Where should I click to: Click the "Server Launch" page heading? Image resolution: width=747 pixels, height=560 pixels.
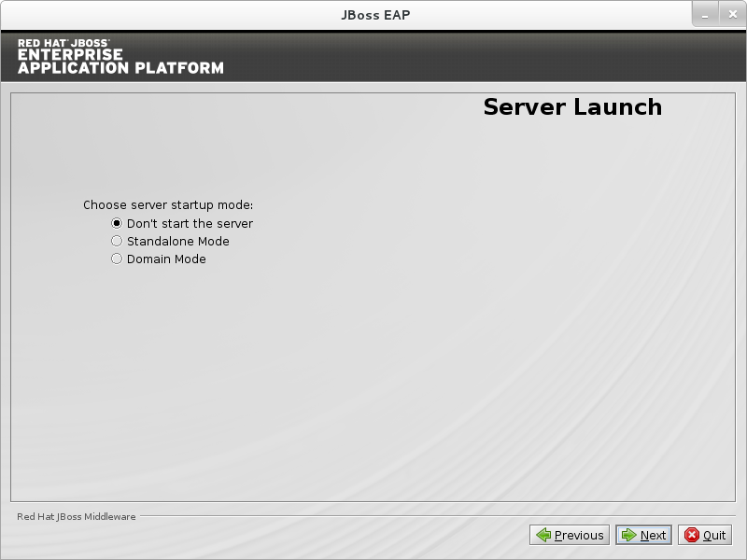571,107
